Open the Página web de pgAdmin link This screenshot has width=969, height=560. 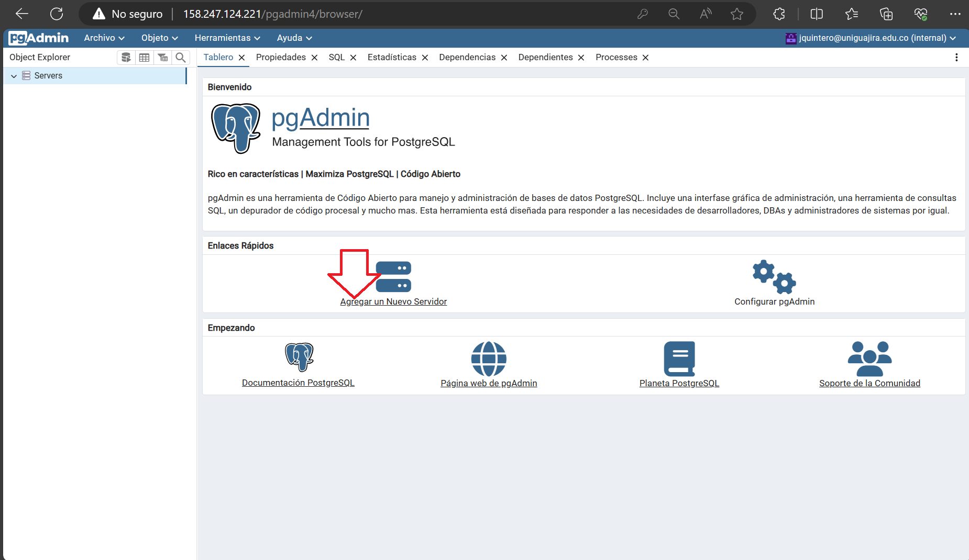(x=489, y=383)
